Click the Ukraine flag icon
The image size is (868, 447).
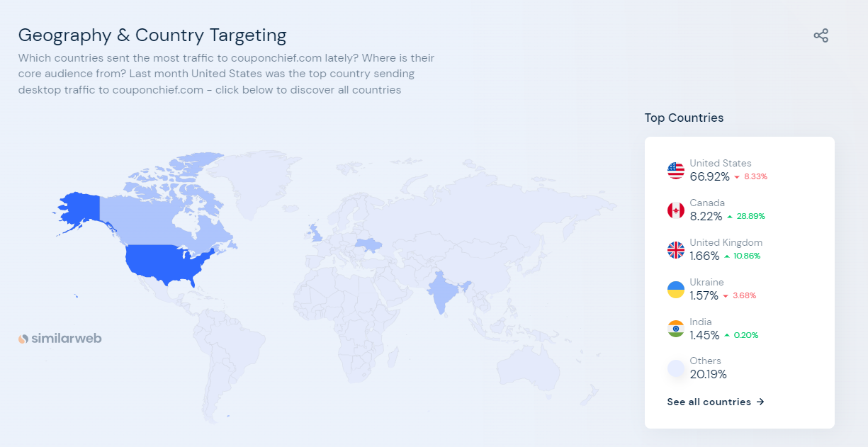coord(676,290)
